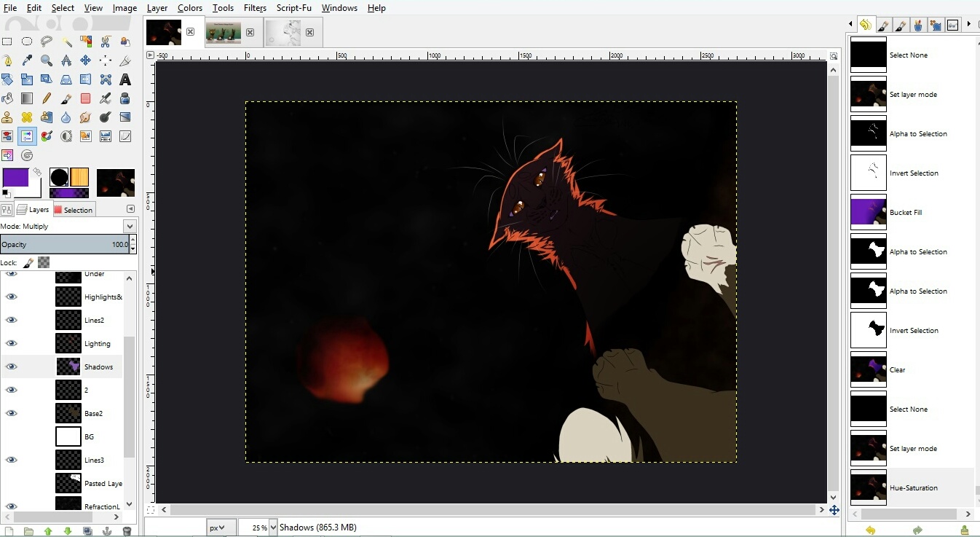Hide the Highlights& layer
The image size is (980, 537).
click(11, 297)
